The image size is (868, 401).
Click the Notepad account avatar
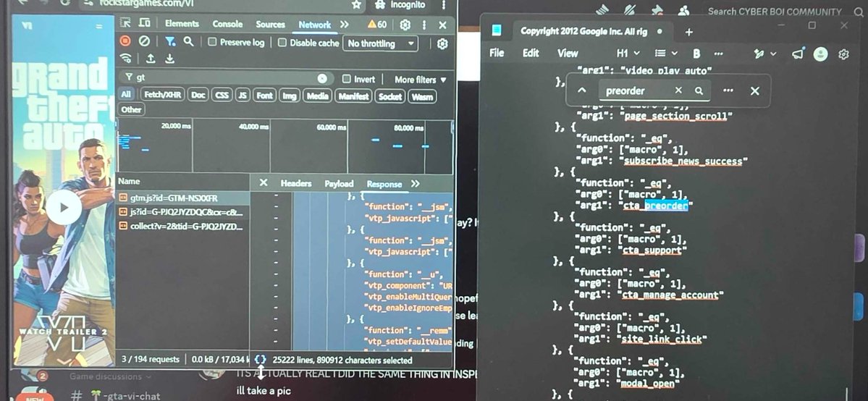point(820,54)
